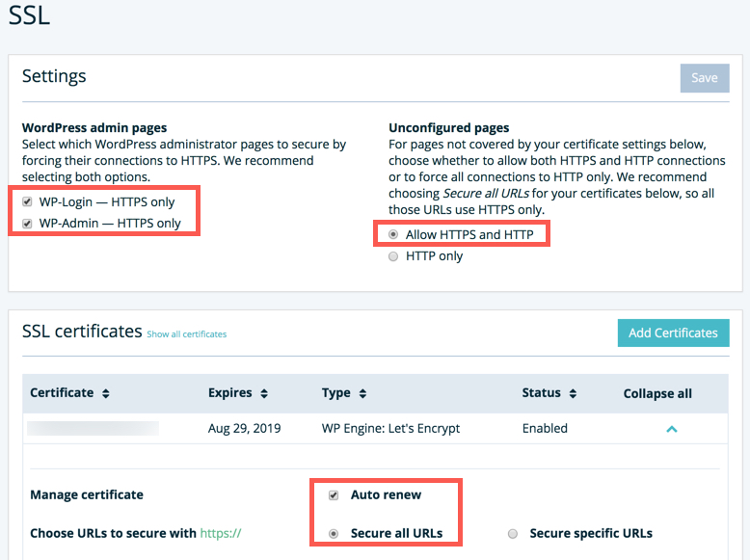Select Allow HTTPS and HTTP option
Screen dimensions: 750x560
393,234
